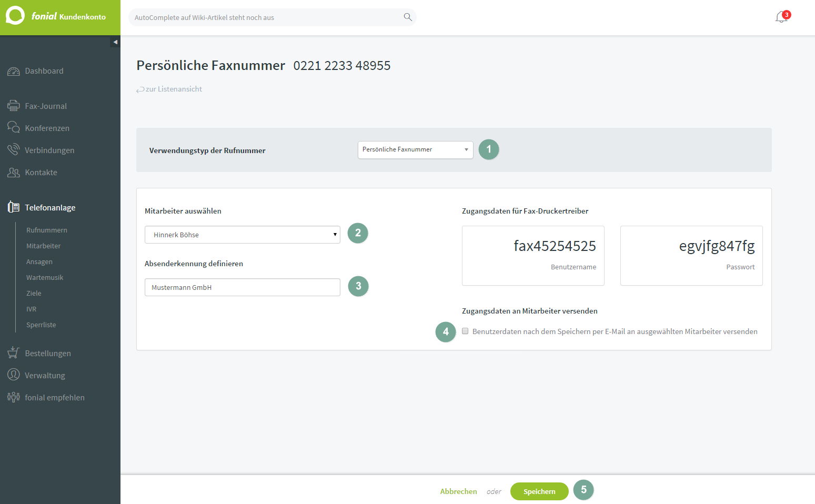Click the Abbrechen link

click(x=458, y=491)
